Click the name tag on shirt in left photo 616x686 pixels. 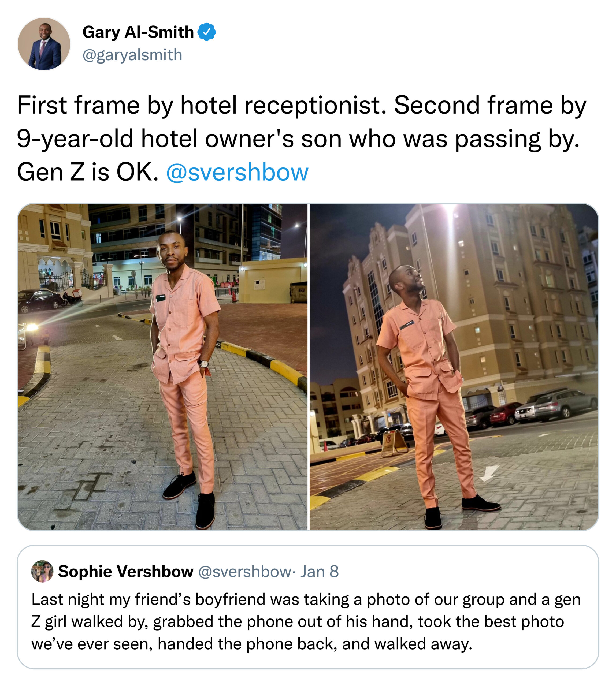(160, 298)
